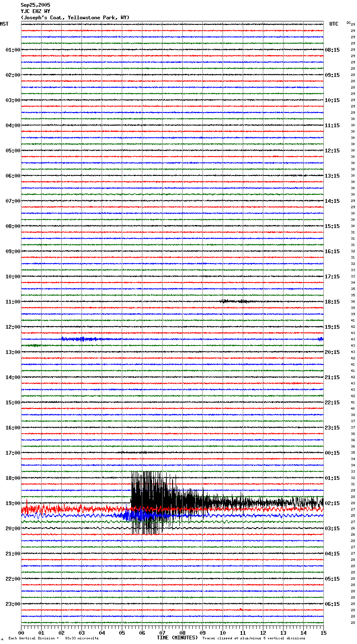
Task: Select the 03:00 MST hour label
Action: tap(13, 100)
